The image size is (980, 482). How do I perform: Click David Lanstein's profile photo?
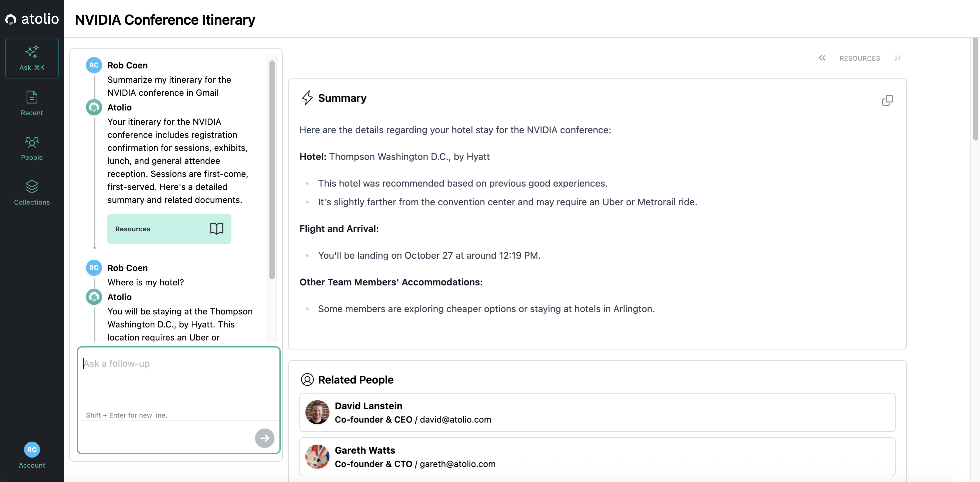[317, 412]
